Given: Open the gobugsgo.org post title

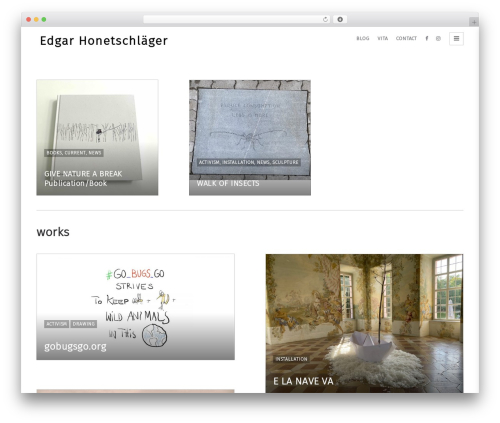Looking at the screenshot, I should click(x=75, y=347).
